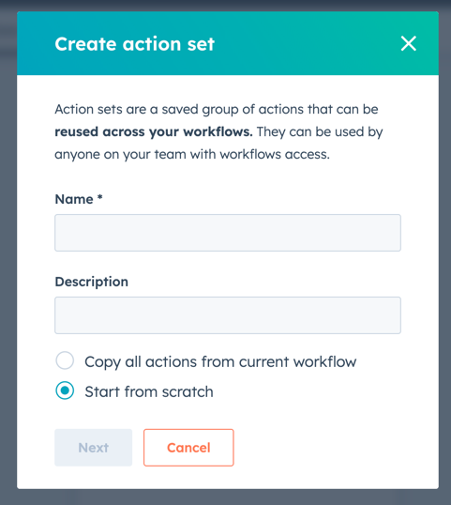Focus the Description text box
451x505 pixels.
(228, 315)
